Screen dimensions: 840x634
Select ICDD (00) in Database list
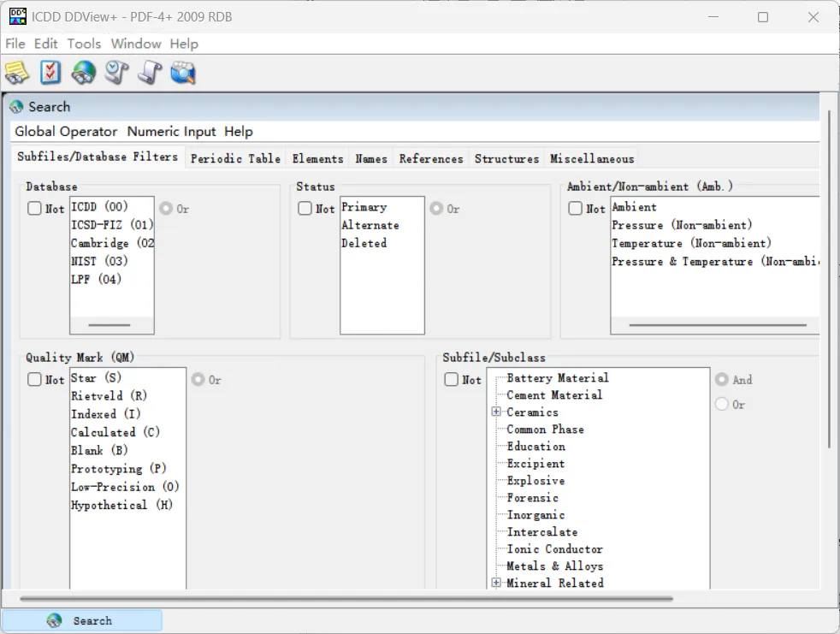point(99,207)
